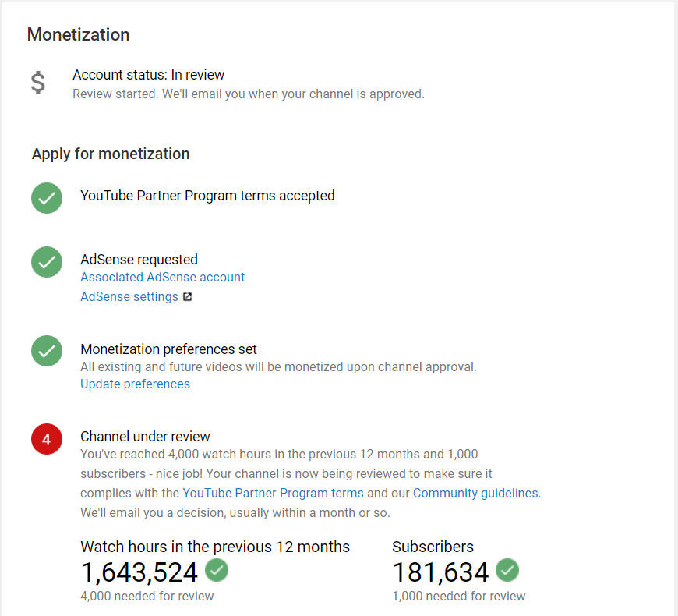Viewport: 678px width, 616px height.
Task: Open the Update preferences link
Action: click(x=136, y=384)
